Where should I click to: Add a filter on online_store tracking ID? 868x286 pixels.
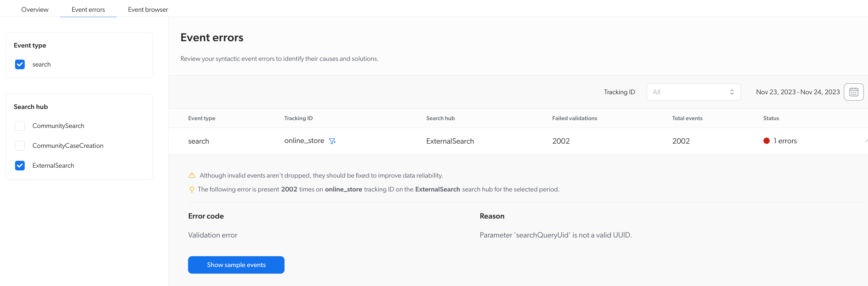(x=332, y=141)
